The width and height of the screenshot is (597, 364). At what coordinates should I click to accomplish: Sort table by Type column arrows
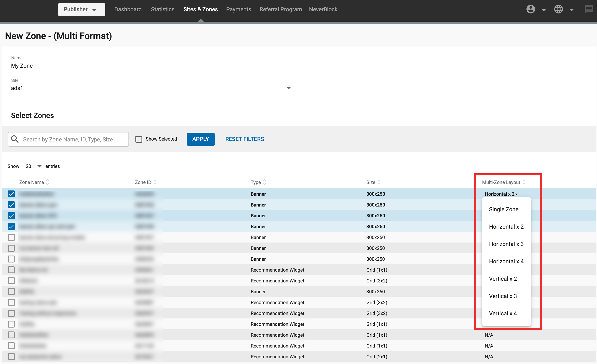[x=265, y=182]
